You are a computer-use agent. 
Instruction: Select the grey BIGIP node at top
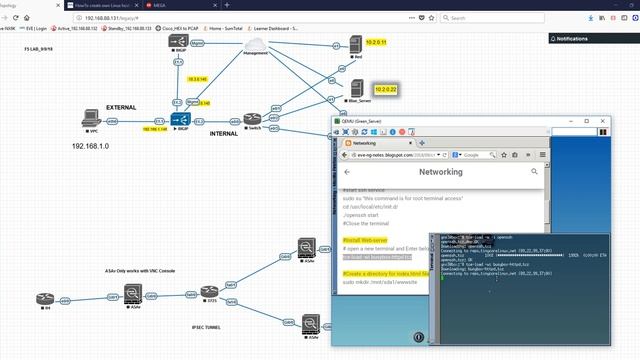[x=178, y=41]
